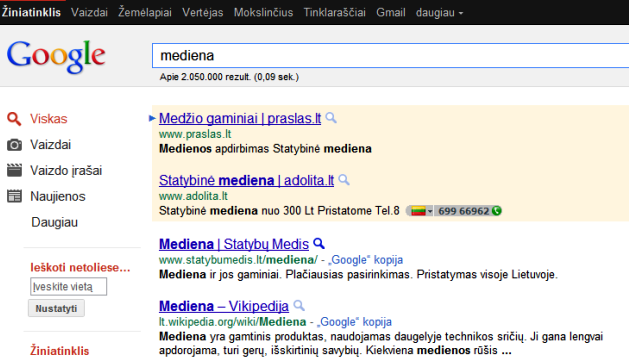Open Vertėjas from the top bar

pyautogui.click(x=203, y=12)
